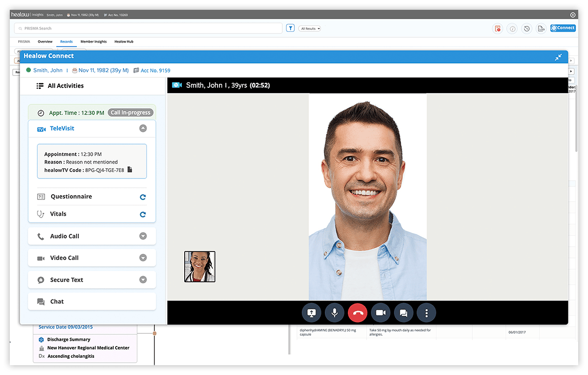This screenshot has height=375, width=588.
Task: Open the Vitals item
Action: [x=58, y=214]
